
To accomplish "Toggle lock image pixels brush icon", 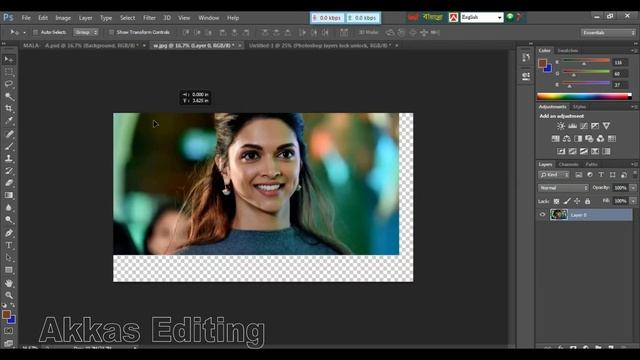I will [x=567, y=201].
